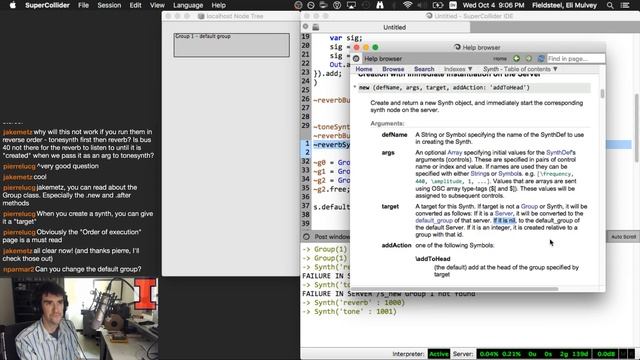Toggle Auto Scroll in Post window

click(623, 237)
